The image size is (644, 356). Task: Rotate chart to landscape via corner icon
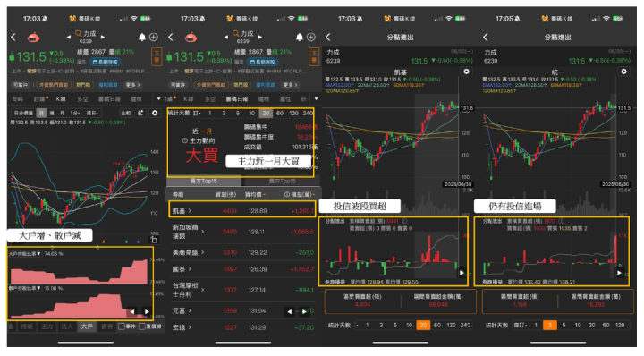point(154,240)
